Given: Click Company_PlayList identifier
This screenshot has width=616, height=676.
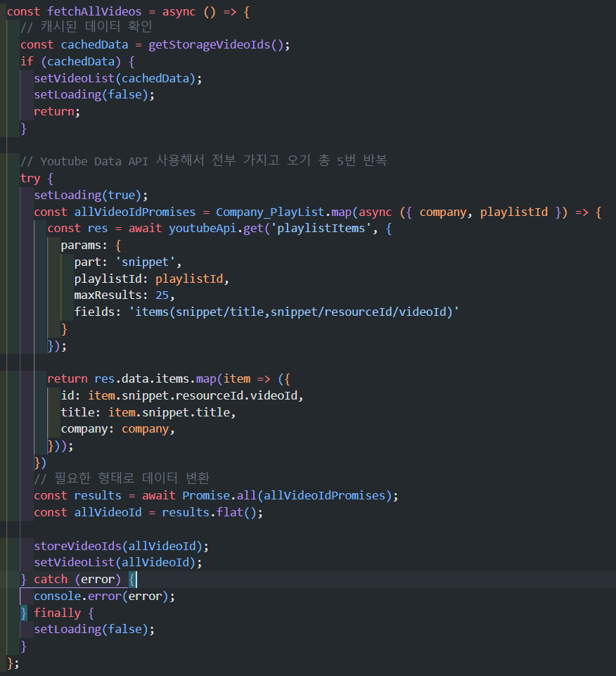Looking at the screenshot, I should [270, 212].
